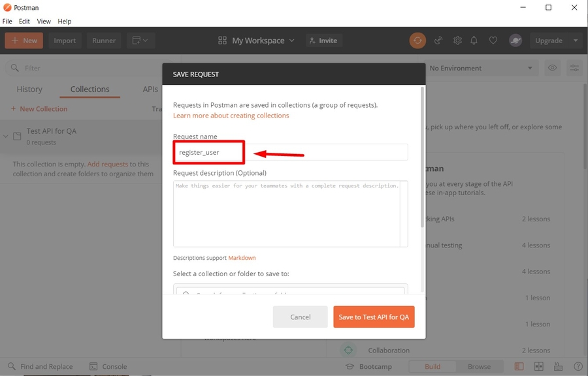Open the Console from the status bar

(108, 366)
